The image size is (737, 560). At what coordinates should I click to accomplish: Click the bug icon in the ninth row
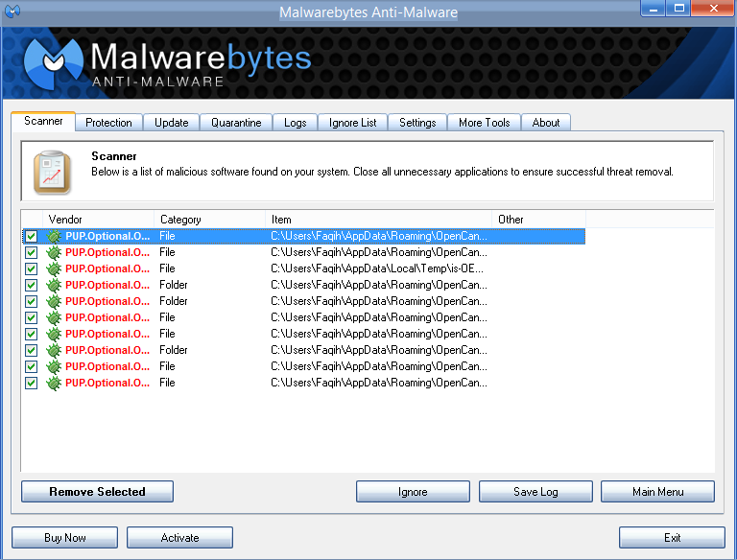point(54,366)
